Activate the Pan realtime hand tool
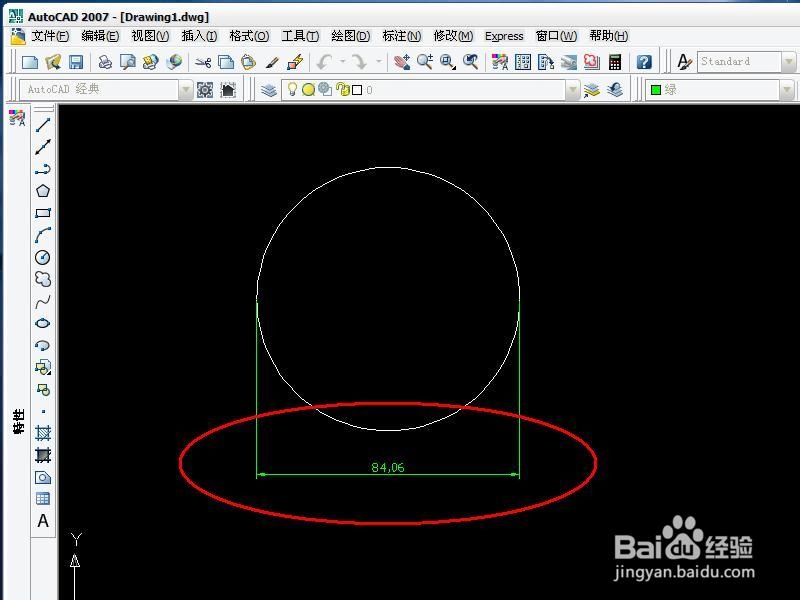This screenshot has height=600, width=800. coord(402,62)
